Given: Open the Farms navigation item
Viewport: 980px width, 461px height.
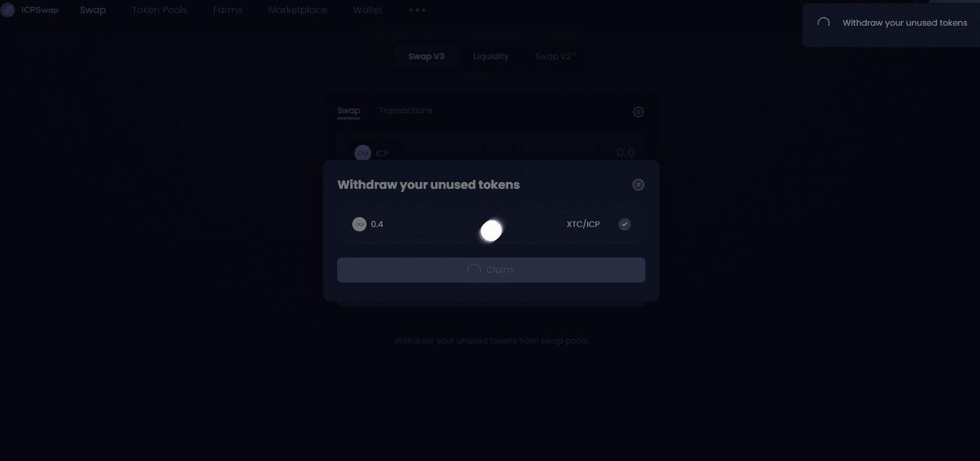Looking at the screenshot, I should pos(228,10).
